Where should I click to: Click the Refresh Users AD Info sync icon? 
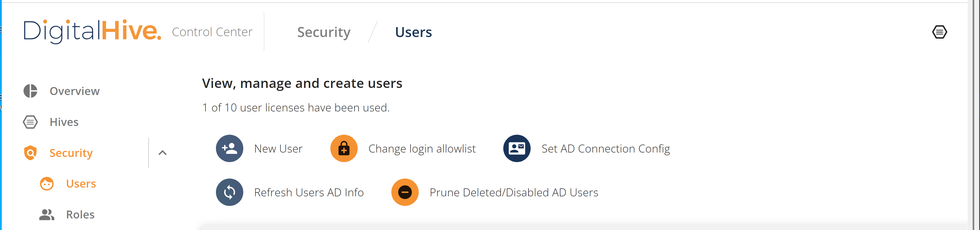tap(229, 192)
